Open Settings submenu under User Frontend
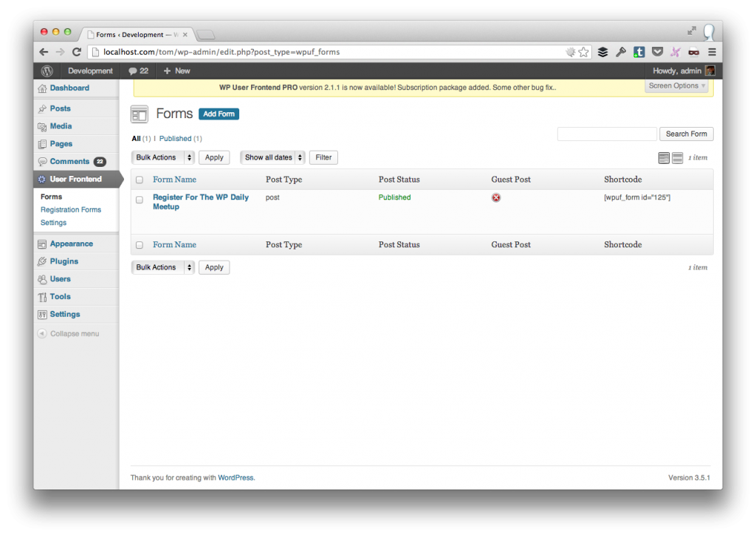Screen dimensions: 756x536 [x=53, y=223]
